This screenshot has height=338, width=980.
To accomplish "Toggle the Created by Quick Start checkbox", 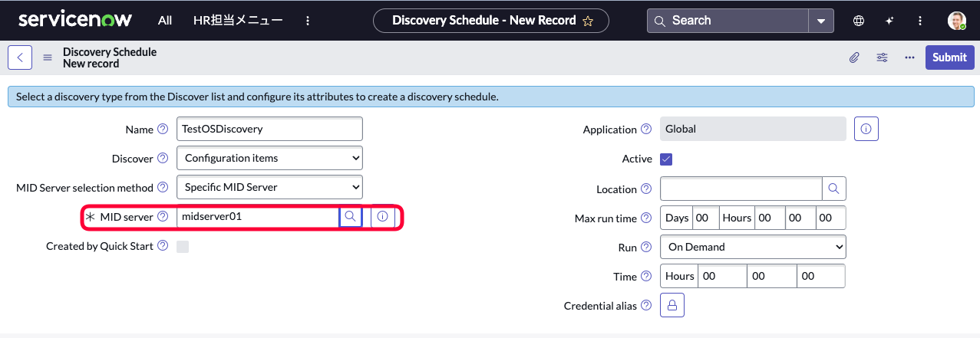I will coord(183,246).
